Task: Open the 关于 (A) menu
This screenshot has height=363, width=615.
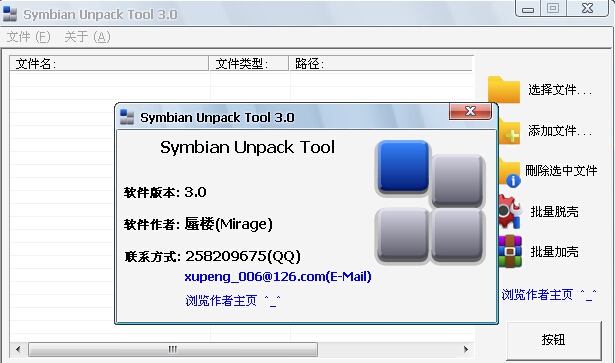Action: [x=87, y=37]
